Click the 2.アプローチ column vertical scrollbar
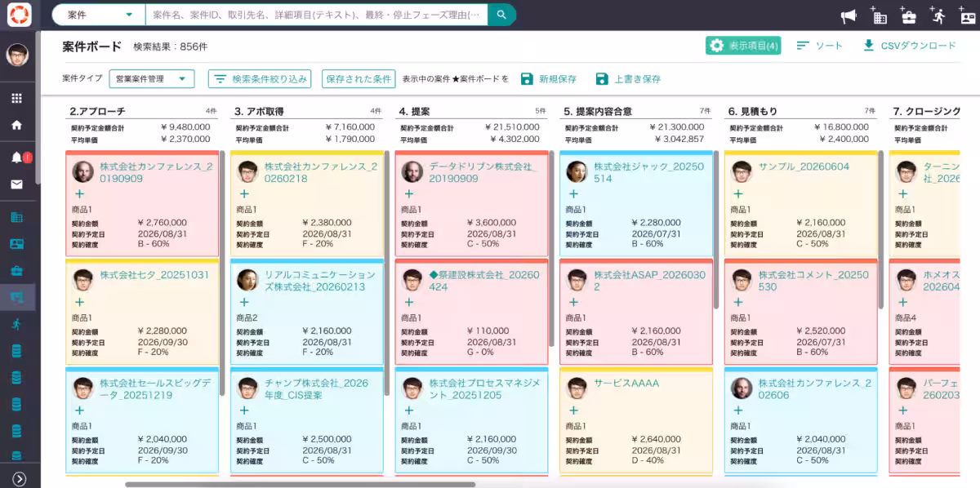This screenshot has height=488, width=980. tap(223, 273)
